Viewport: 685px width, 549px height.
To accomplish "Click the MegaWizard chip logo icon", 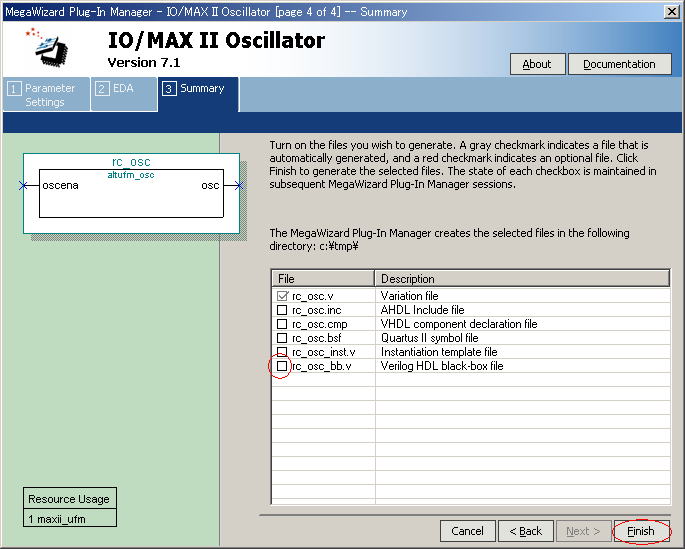I will point(48,47).
